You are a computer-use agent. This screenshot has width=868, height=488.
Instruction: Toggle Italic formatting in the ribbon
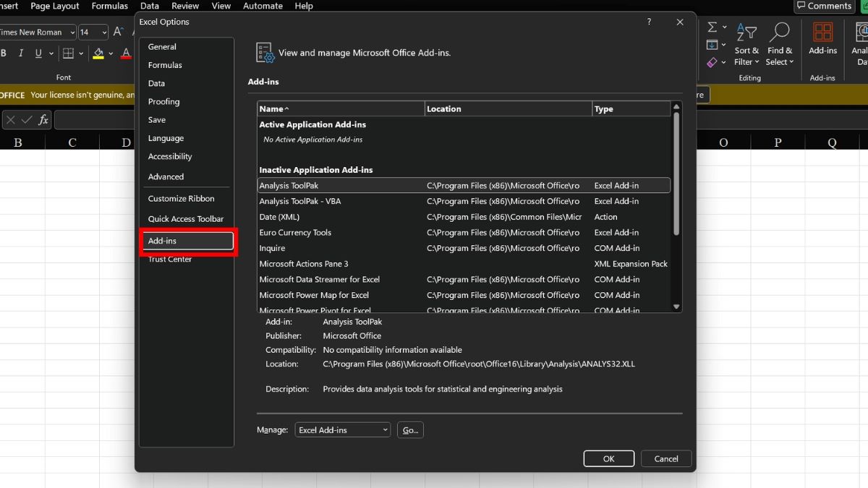click(x=21, y=53)
